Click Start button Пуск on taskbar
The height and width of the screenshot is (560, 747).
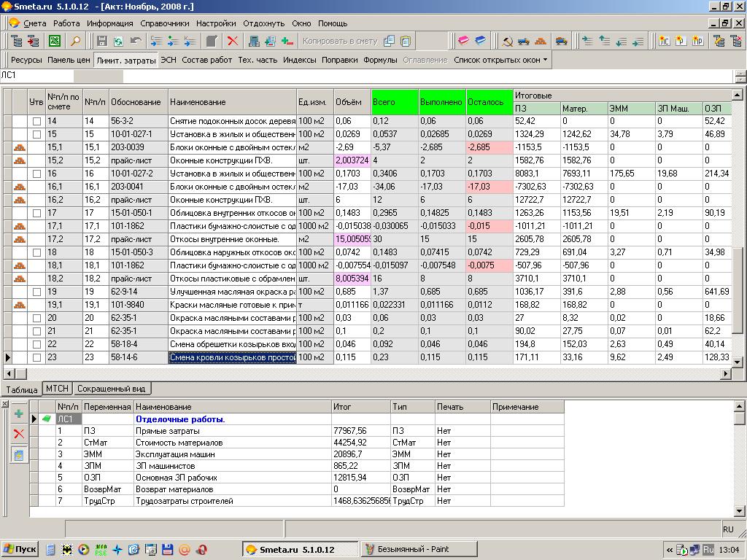tap(20, 549)
